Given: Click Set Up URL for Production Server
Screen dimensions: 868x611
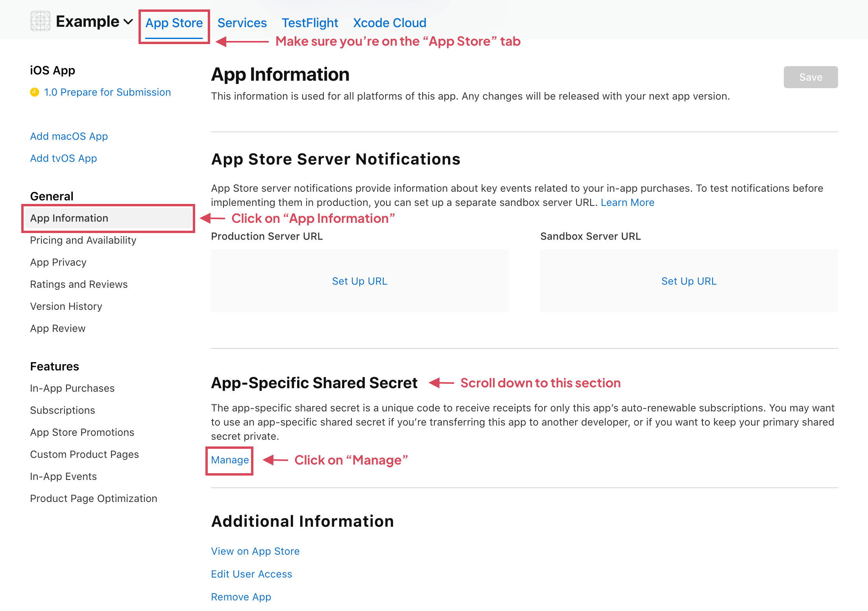Looking at the screenshot, I should click(x=360, y=281).
